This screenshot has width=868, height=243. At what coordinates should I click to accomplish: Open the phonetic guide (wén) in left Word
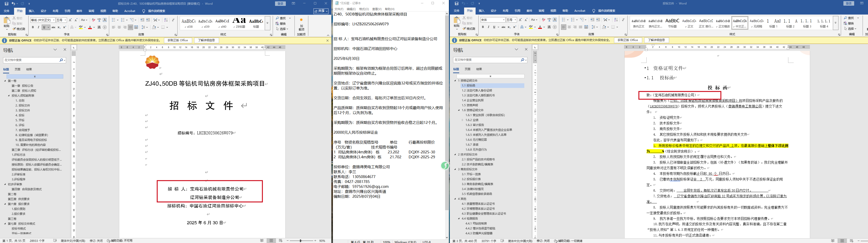(99, 20)
